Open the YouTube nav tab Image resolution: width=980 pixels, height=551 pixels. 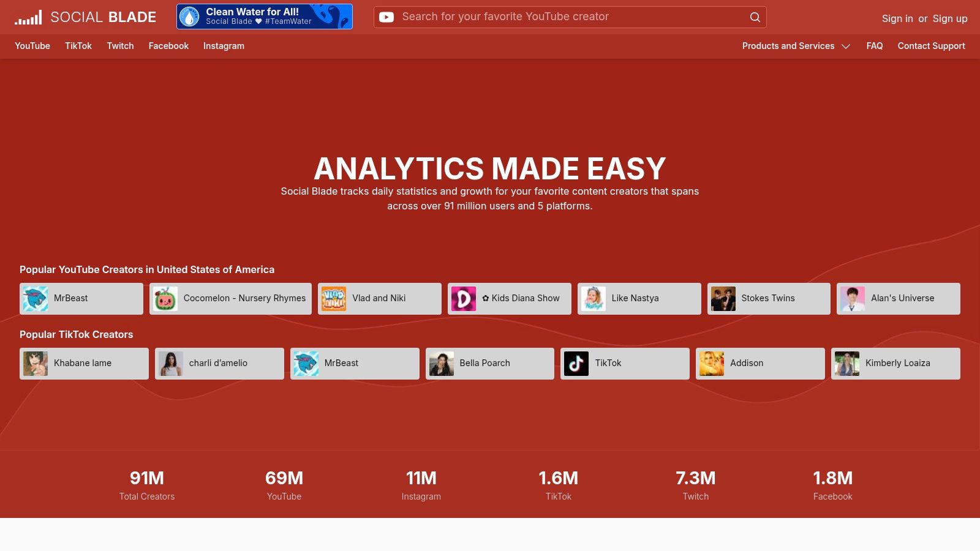(32, 46)
